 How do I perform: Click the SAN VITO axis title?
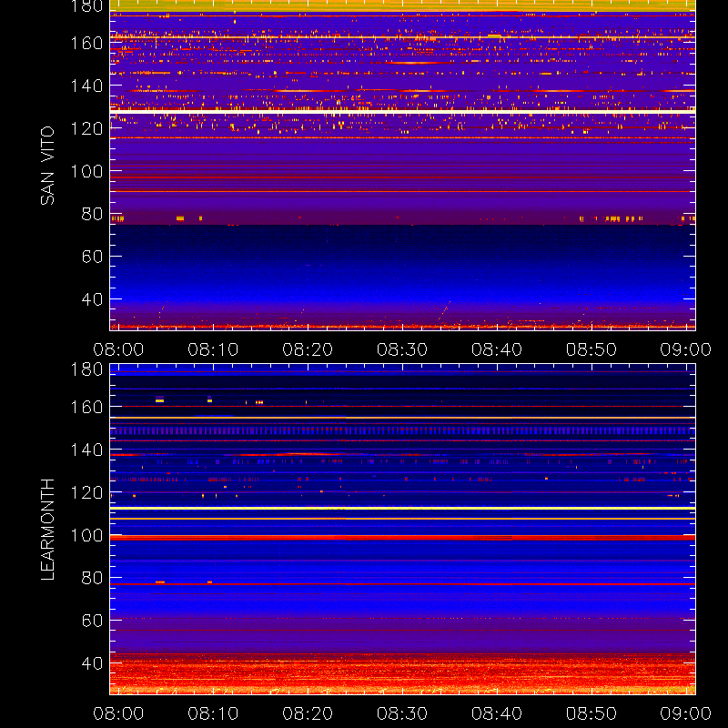(47, 166)
